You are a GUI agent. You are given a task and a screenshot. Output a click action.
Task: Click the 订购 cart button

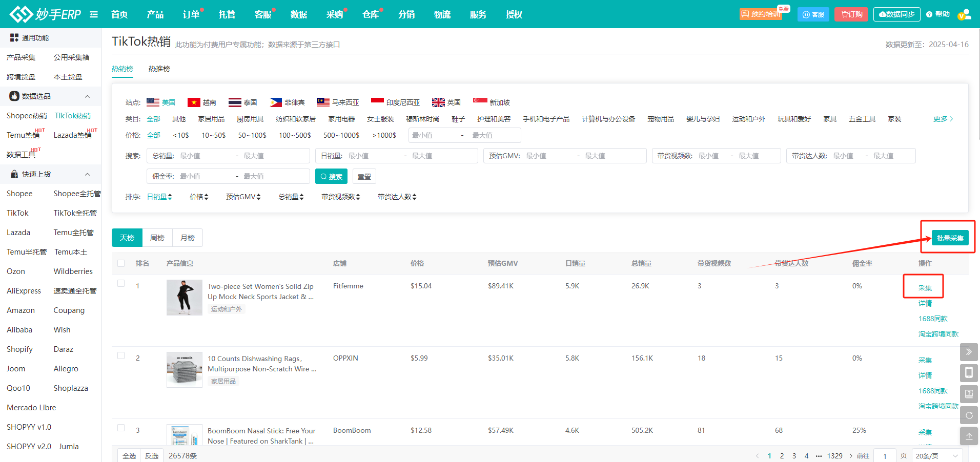pyautogui.click(x=851, y=14)
